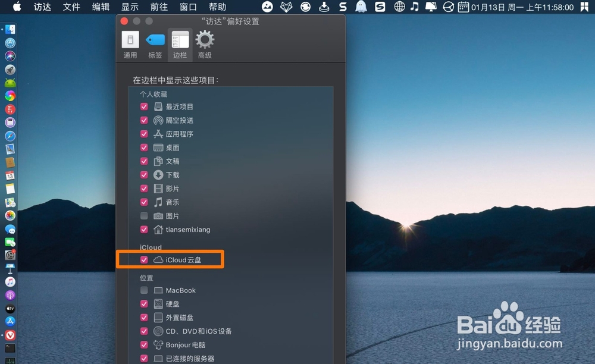Click the date and time 上午11:58:00
Viewport: 595px width, 364px height.
(522, 7)
